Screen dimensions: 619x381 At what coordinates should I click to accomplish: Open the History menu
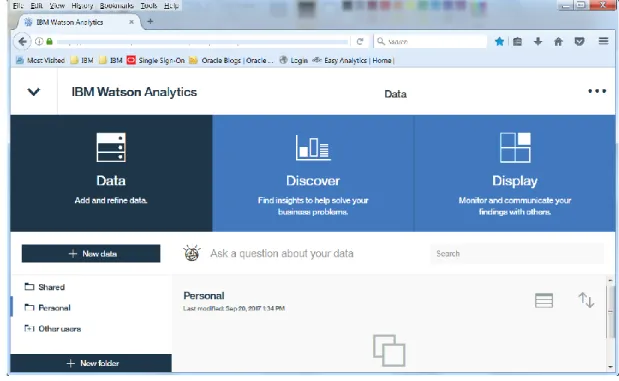[x=82, y=6]
